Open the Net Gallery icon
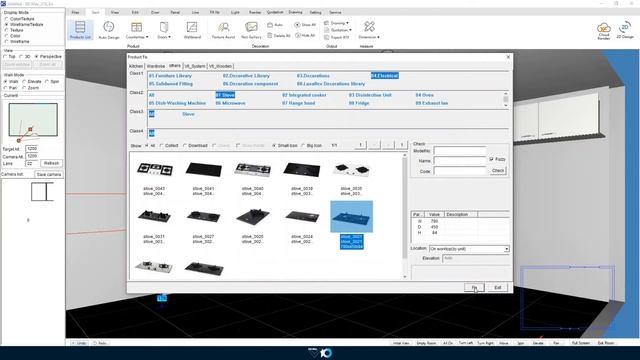The image size is (640, 360). pos(251,30)
